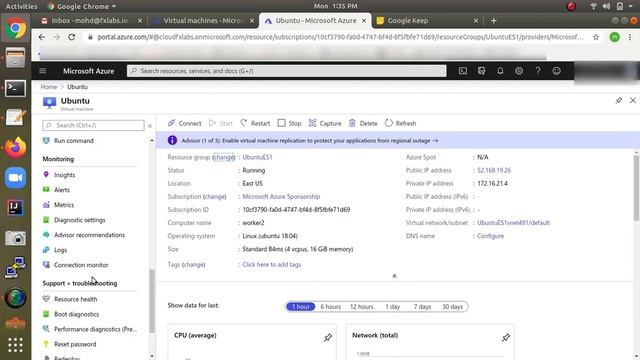Switch to the Google Keep tab
This screenshot has height=360, width=640.
coord(427,20)
